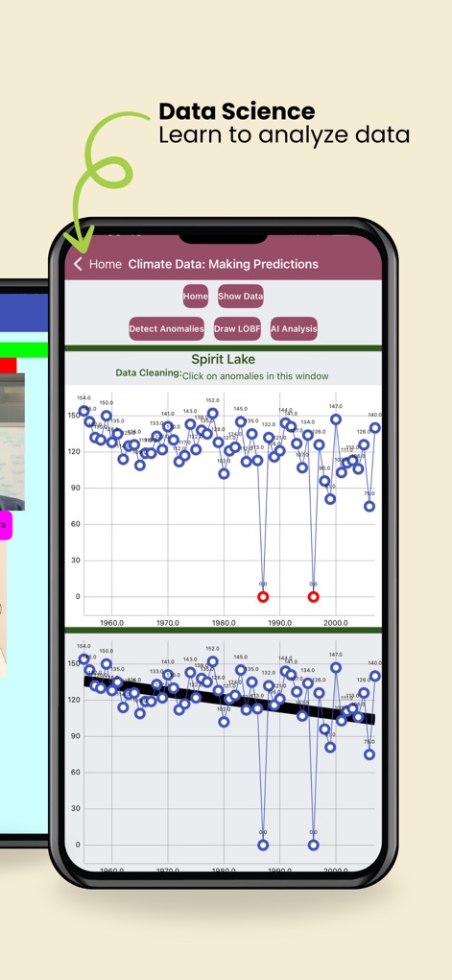Start the AI Analysis
The height and width of the screenshot is (980, 452).
[294, 329]
